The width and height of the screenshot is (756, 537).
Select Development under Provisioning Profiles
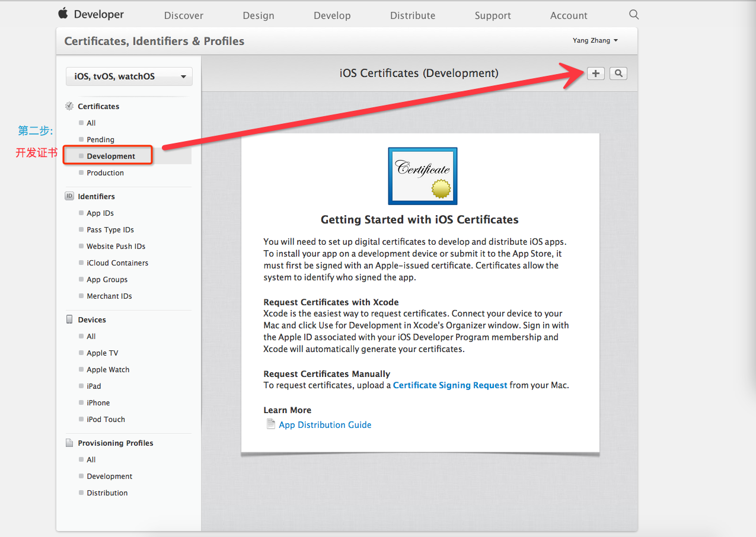(109, 476)
